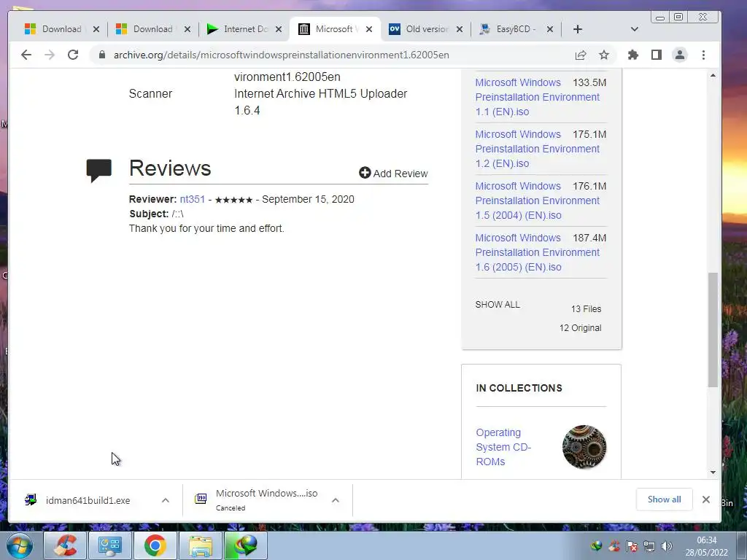The height and width of the screenshot is (560, 747).
Task: Close the Internet Download tab
Action: (x=279, y=29)
